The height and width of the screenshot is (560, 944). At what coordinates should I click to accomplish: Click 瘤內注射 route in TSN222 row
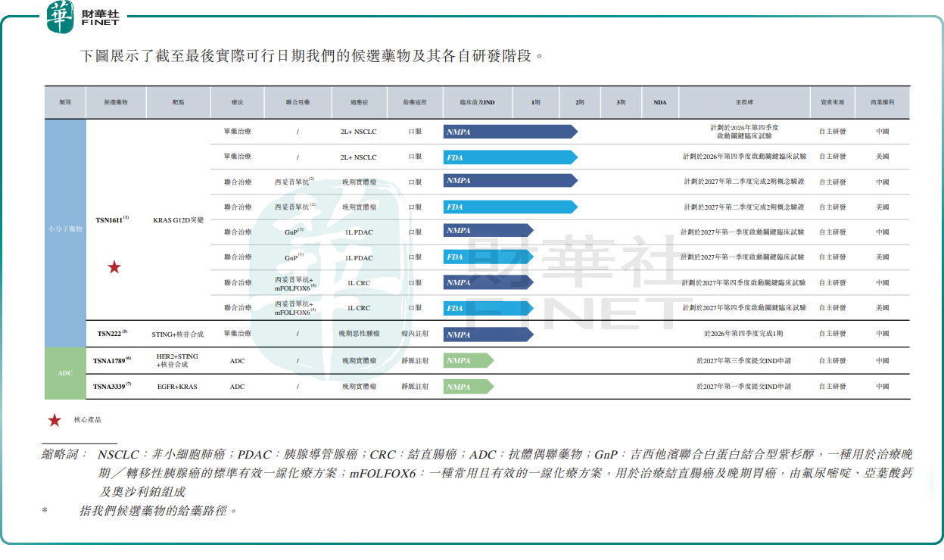(415, 333)
